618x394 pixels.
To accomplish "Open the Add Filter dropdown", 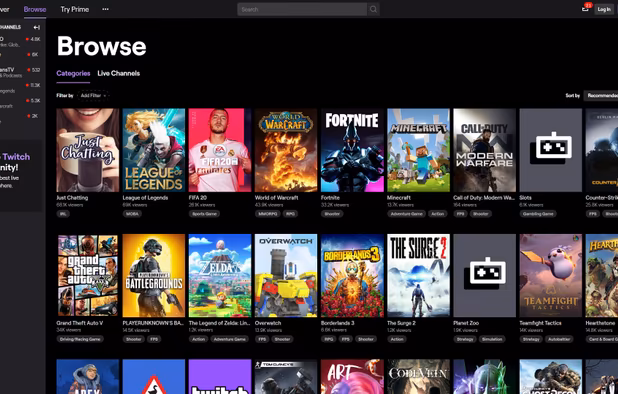I will (x=93, y=95).
